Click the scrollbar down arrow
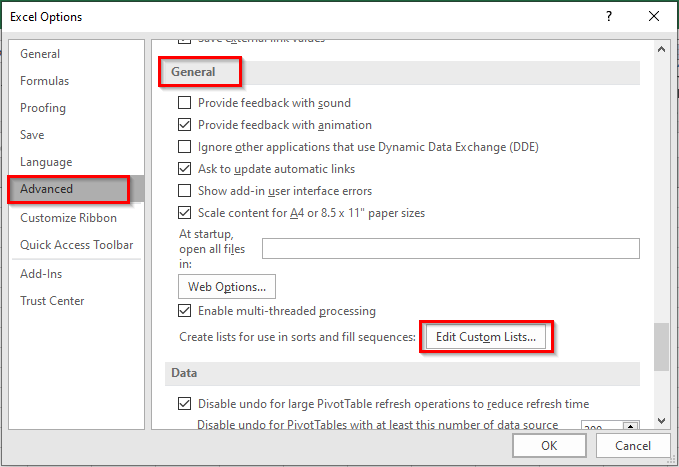Image resolution: width=679 pixels, height=467 pixels. 661,421
